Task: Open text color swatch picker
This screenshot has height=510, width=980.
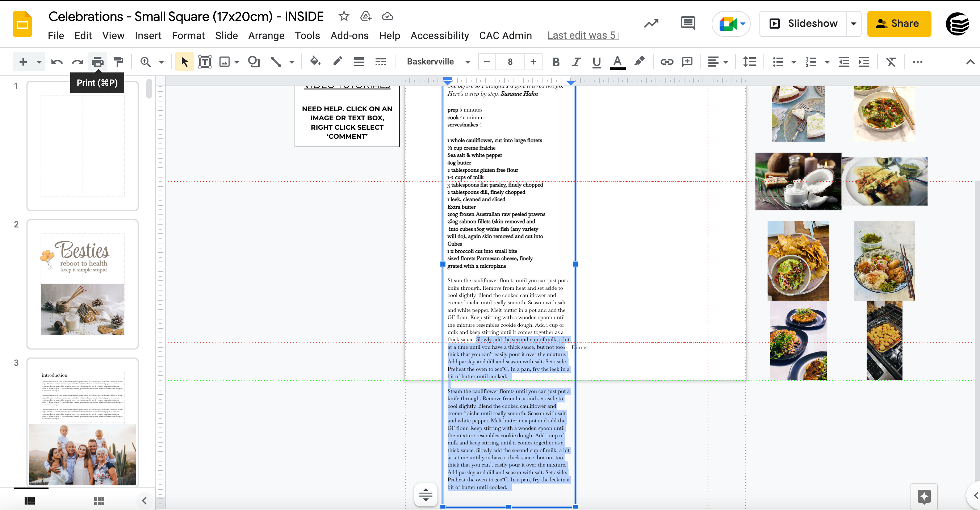Action: [617, 61]
